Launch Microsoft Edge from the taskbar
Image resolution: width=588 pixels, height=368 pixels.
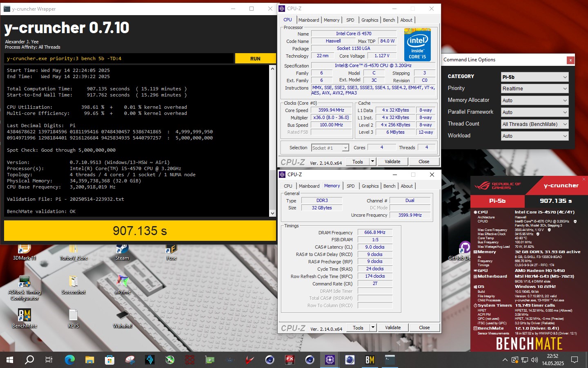70,360
